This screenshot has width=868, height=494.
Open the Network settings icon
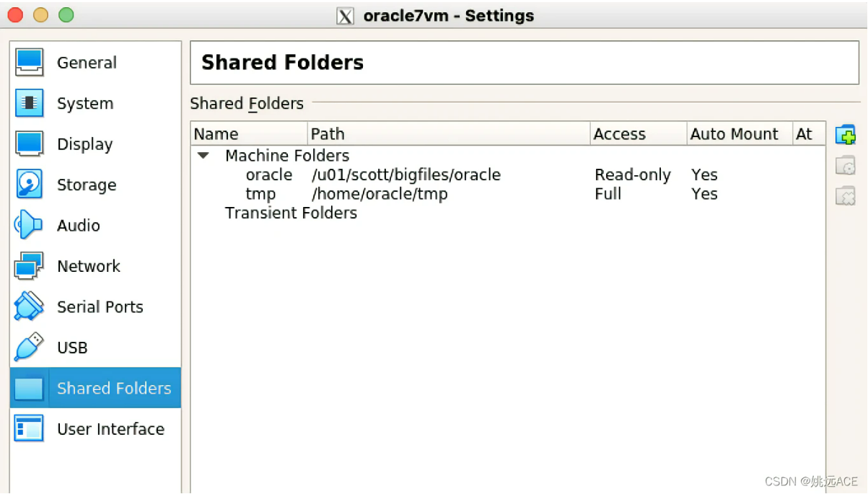coord(29,266)
